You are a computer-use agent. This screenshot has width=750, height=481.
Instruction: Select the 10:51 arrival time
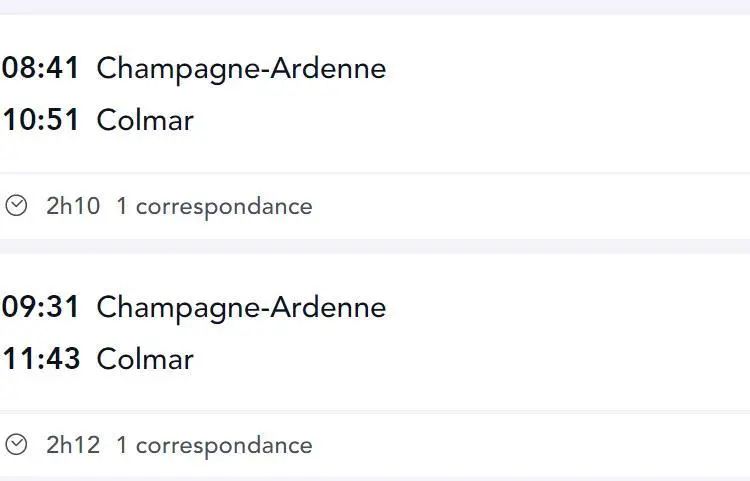pyautogui.click(x=40, y=120)
